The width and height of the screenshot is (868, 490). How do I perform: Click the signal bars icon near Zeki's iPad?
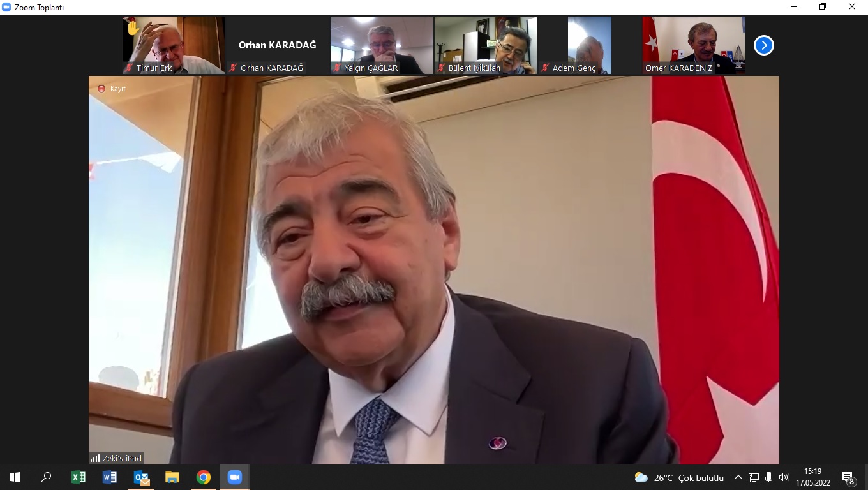coord(95,458)
